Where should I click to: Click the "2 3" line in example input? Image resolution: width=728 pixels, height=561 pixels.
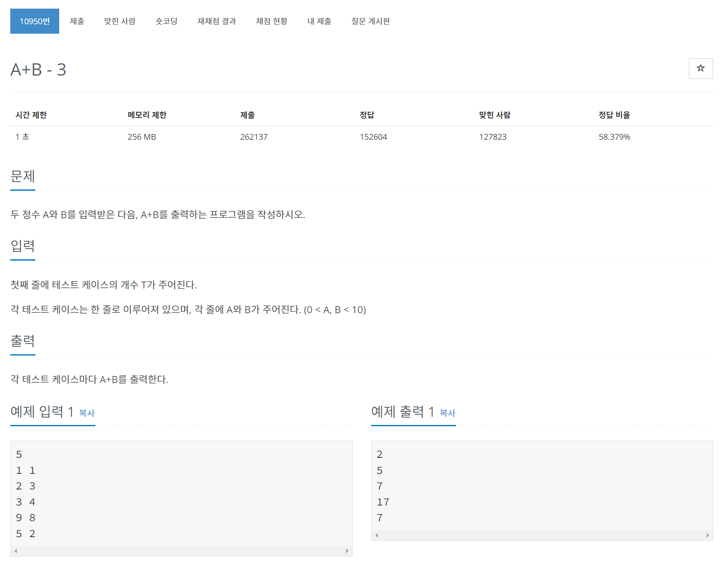click(x=25, y=486)
